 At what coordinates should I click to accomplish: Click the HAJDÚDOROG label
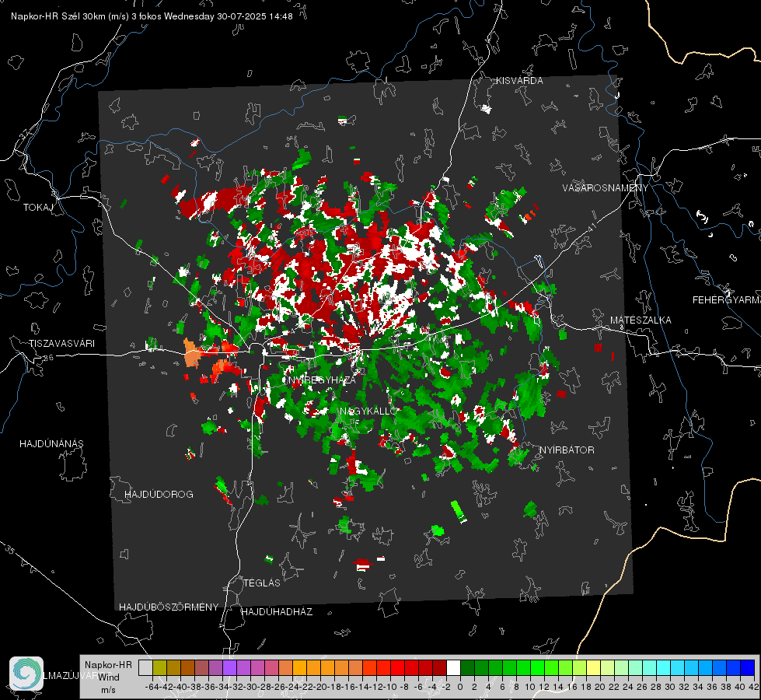tap(159, 494)
